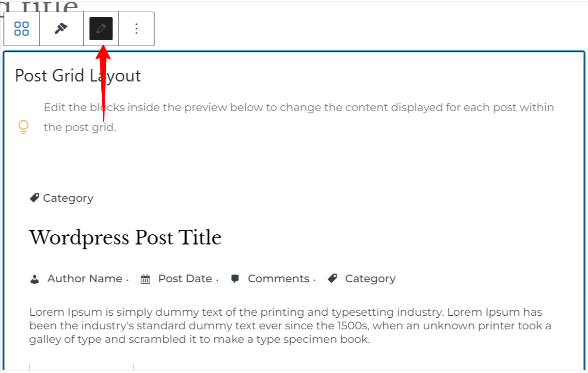Select the Author Name meta text
Viewport: 588px width, 373px height.
pos(84,279)
